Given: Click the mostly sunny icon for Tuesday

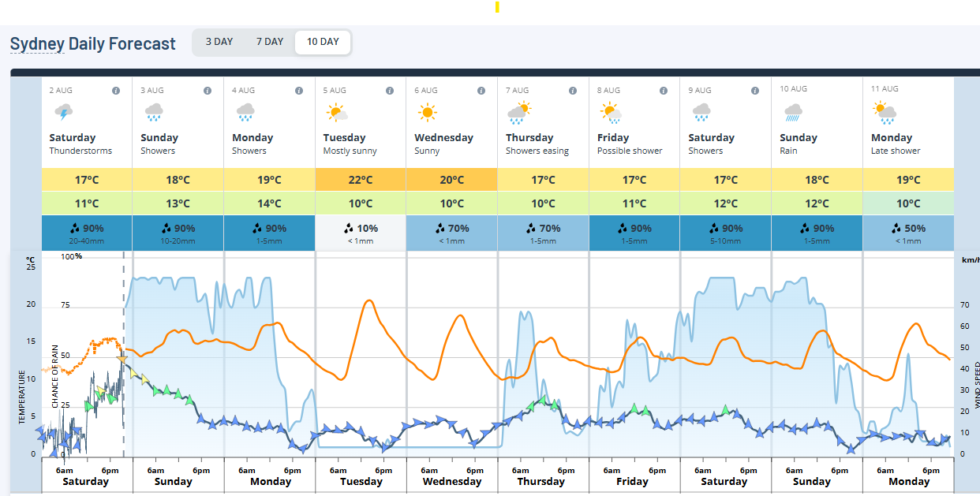Looking at the screenshot, I should (335, 110).
